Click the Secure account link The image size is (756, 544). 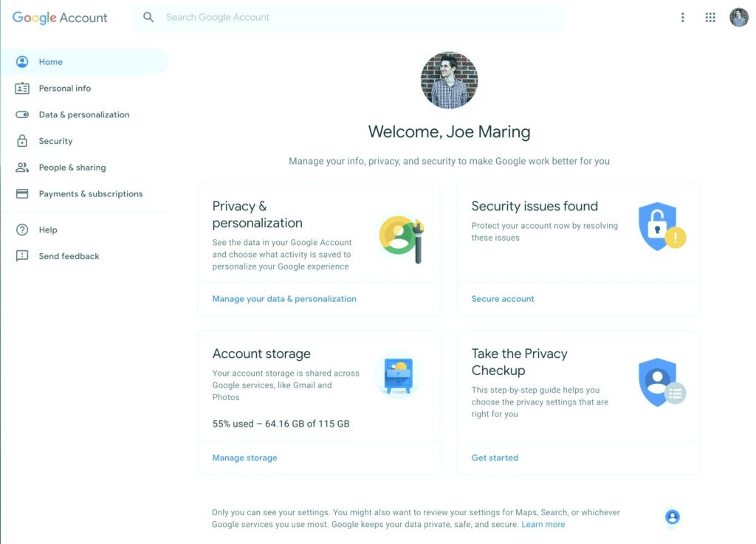[502, 299]
